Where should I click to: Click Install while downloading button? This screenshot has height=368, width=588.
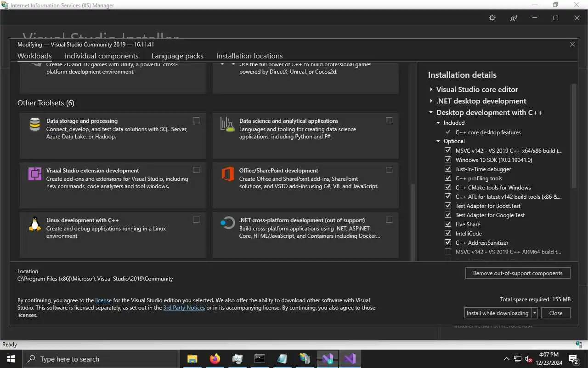pos(498,313)
